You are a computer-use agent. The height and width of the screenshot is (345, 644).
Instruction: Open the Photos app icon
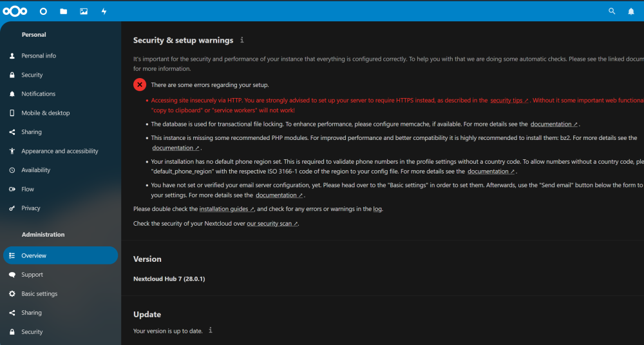(84, 12)
